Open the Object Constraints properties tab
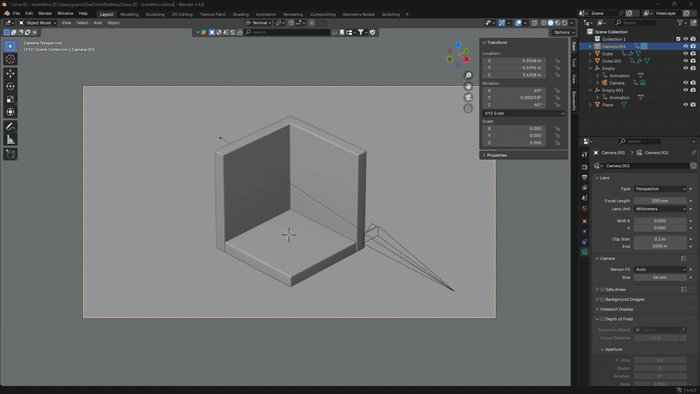Image resolution: width=700 pixels, height=394 pixels. [584, 241]
